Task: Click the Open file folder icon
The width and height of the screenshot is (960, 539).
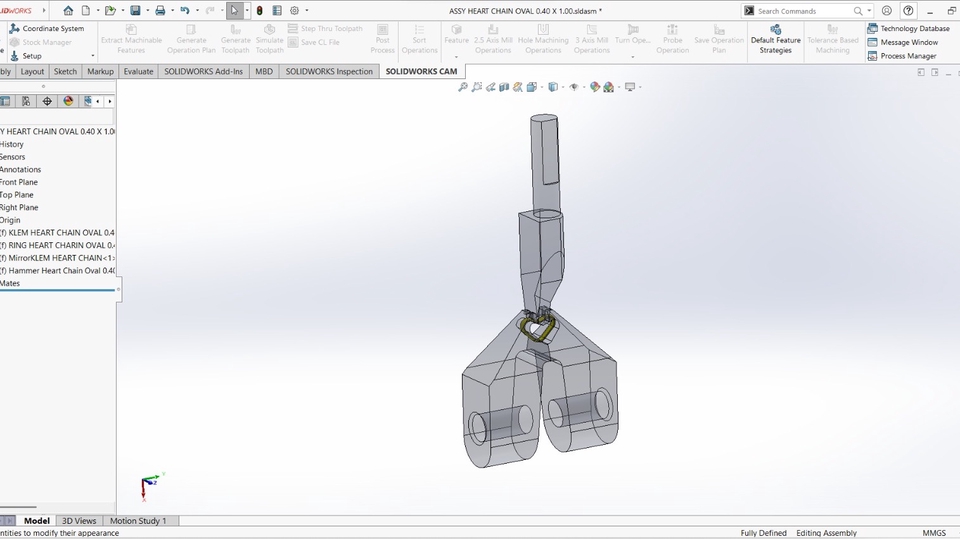Action: 110,10
